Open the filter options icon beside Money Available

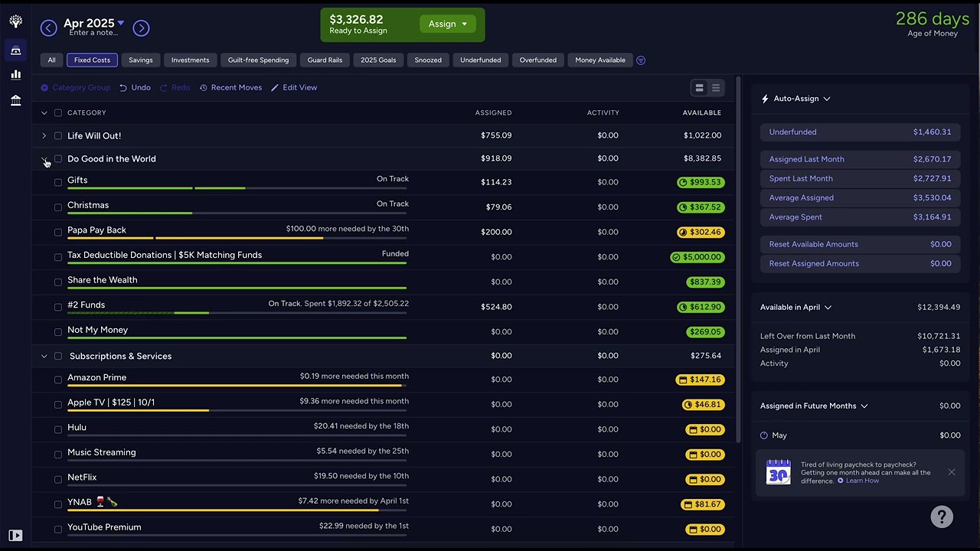pos(641,60)
